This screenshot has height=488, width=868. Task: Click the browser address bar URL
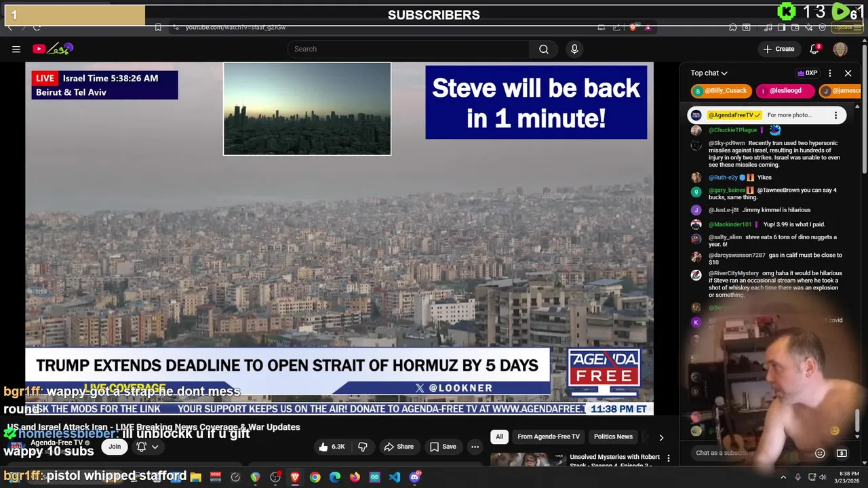click(x=235, y=27)
